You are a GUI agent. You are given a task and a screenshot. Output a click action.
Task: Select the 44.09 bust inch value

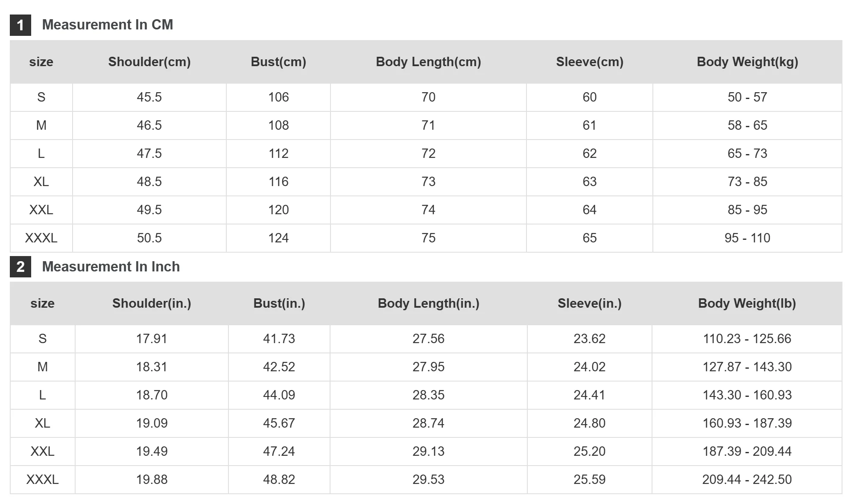[279, 395]
